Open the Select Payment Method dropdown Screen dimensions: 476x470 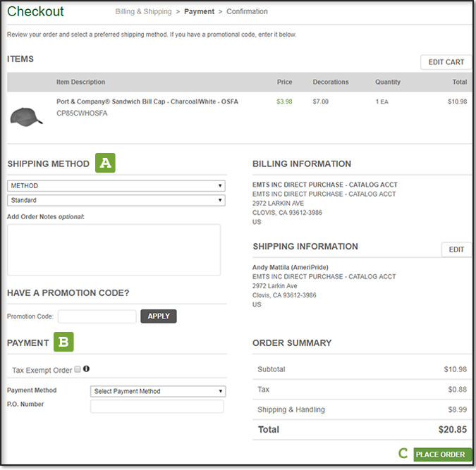coord(158,391)
